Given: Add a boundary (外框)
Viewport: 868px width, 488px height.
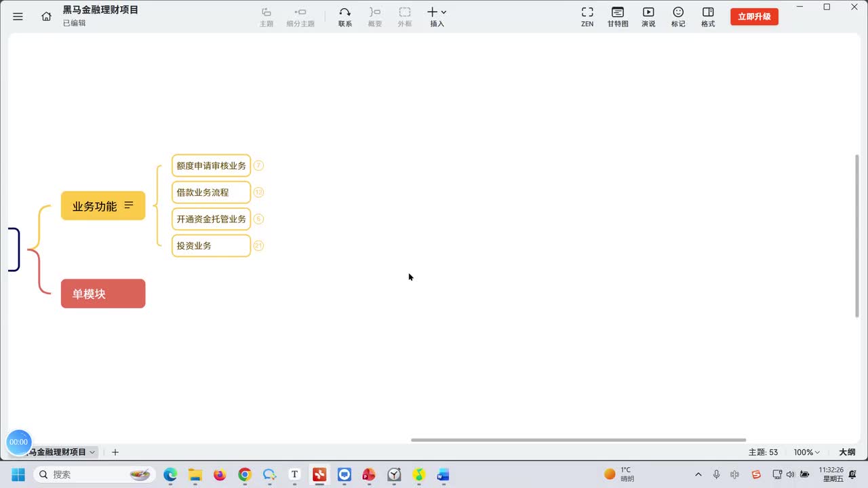Looking at the screenshot, I should tap(405, 17).
